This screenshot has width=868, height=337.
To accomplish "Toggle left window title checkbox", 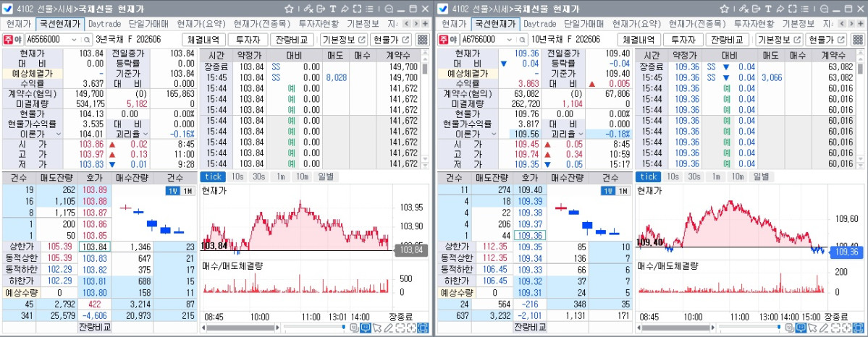I will coord(8,9).
